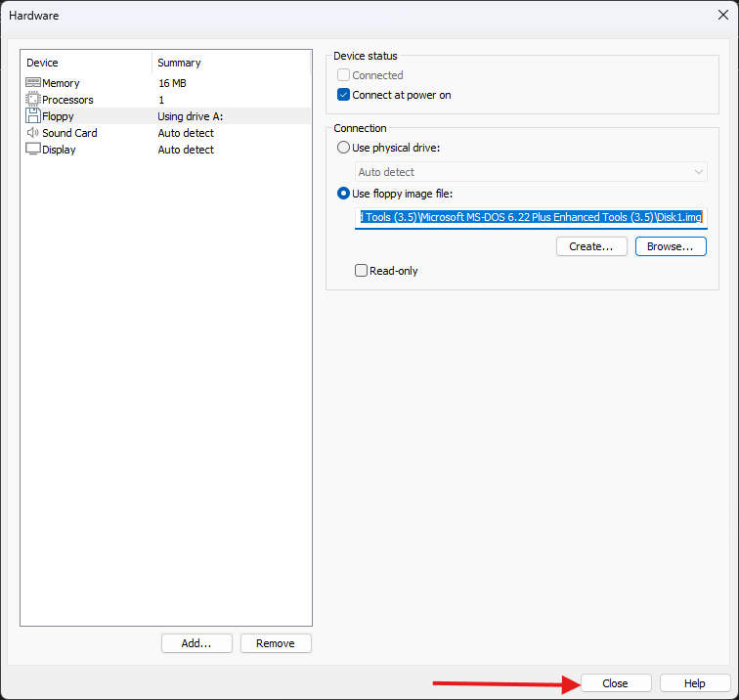Open the Auto detect drive dropdown
This screenshot has height=700, width=739.
point(531,172)
